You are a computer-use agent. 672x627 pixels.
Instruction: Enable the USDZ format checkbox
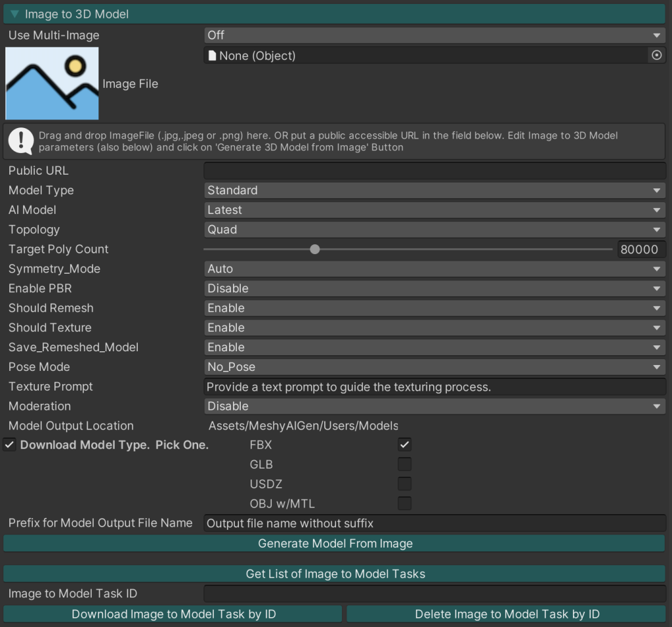point(405,485)
